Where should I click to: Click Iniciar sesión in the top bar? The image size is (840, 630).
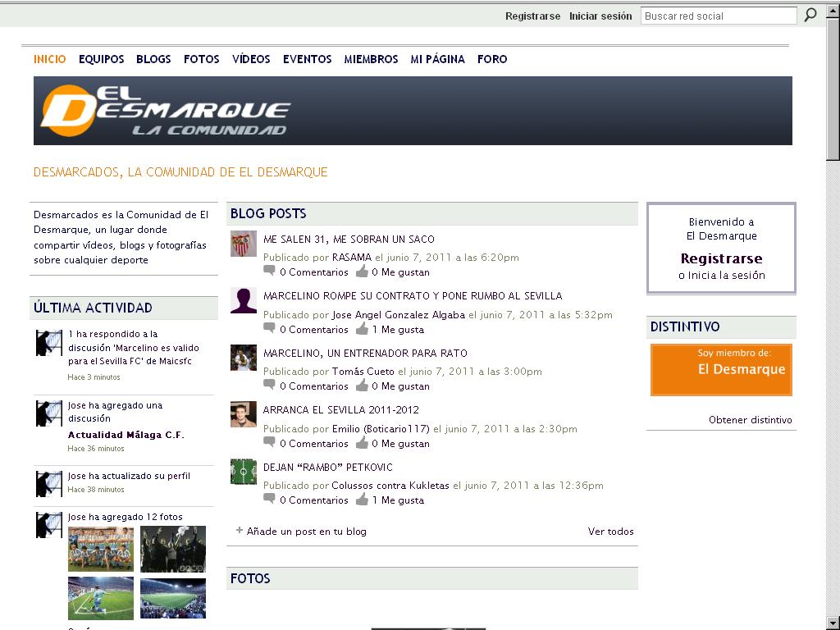tap(600, 16)
